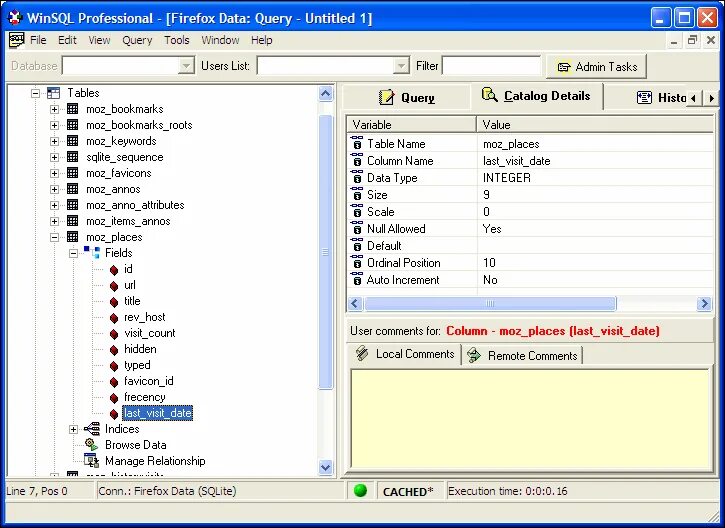The image size is (725, 528).
Task: Collapse the Fields node
Action: [74, 253]
